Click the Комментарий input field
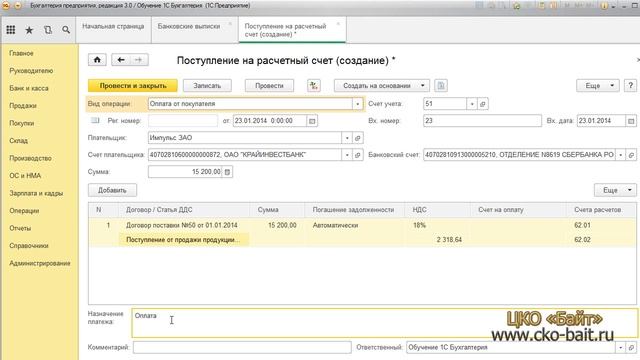 click(242, 348)
